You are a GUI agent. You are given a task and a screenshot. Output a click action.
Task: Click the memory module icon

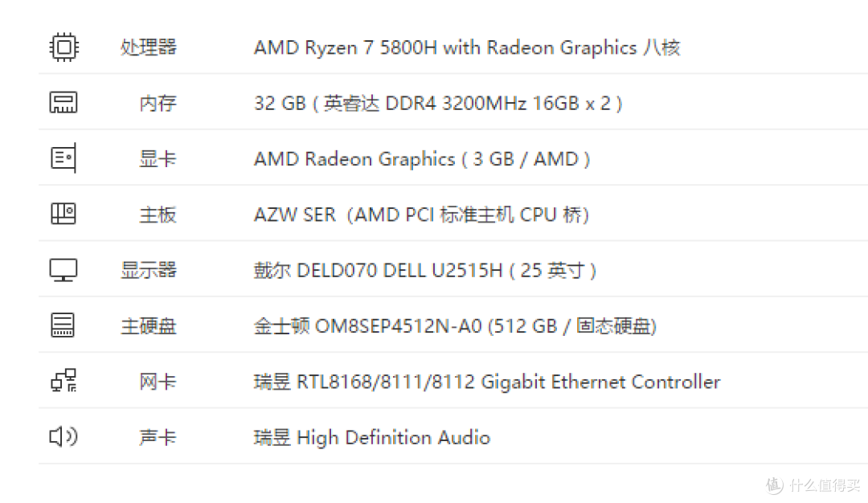pyautogui.click(x=63, y=102)
